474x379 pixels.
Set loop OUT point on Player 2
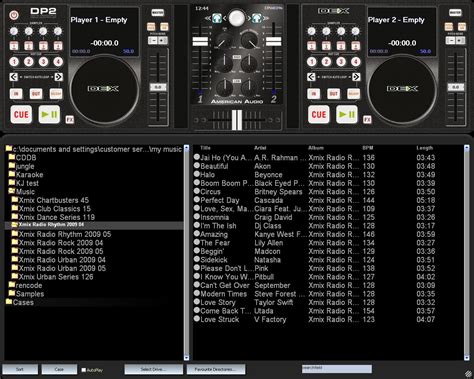coord(333,94)
